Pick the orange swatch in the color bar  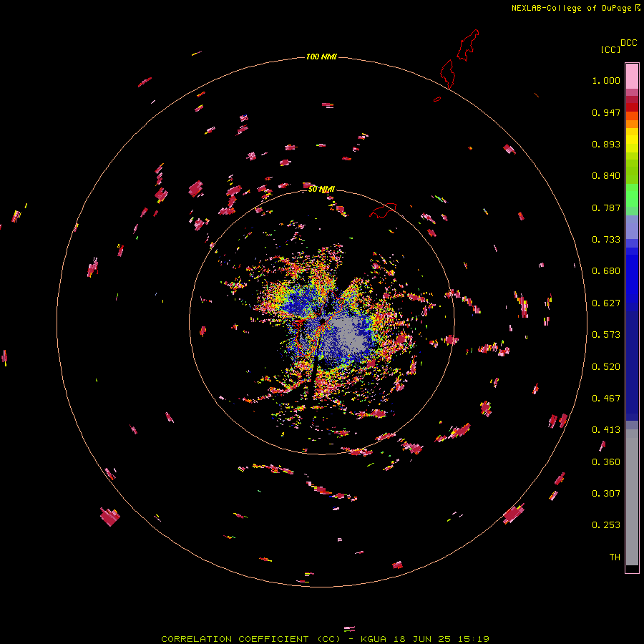pos(632,124)
